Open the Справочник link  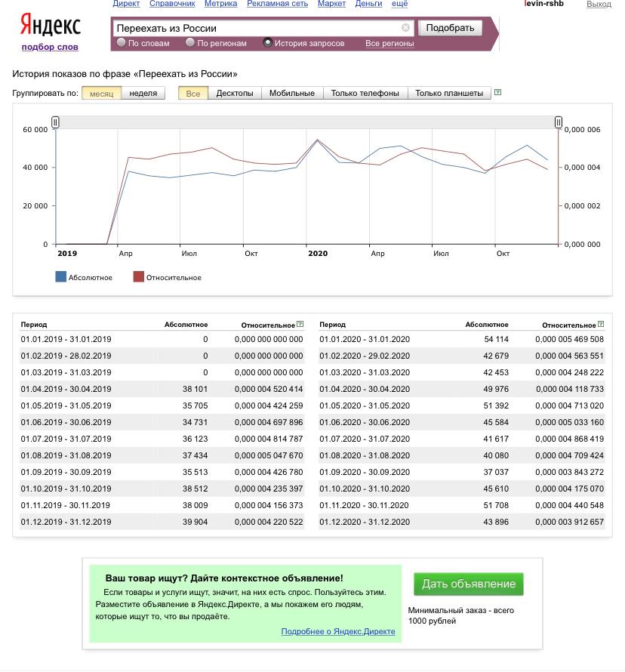click(x=172, y=4)
